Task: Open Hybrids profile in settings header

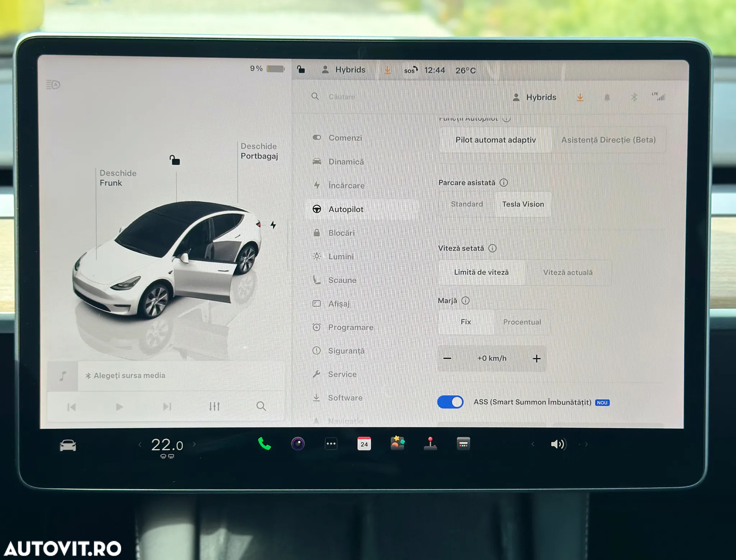Action: point(534,97)
